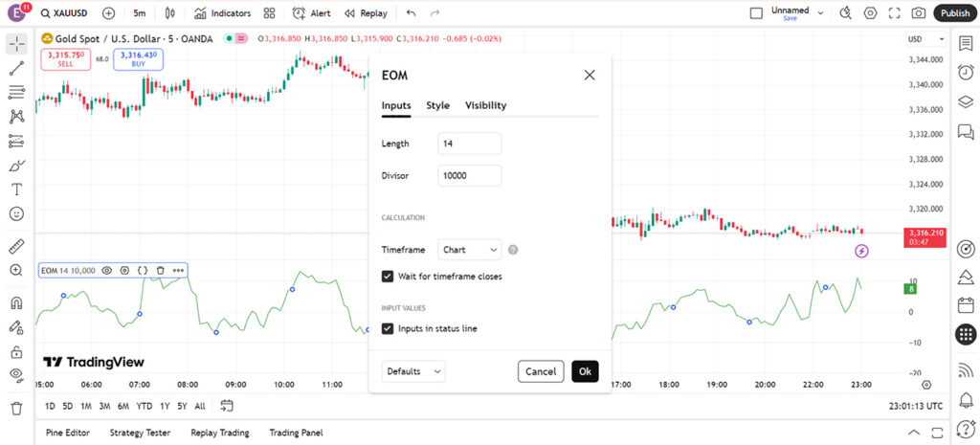Open the economic calendar icon in right sidebar
The image size is (980, 445).
point(966,305)
